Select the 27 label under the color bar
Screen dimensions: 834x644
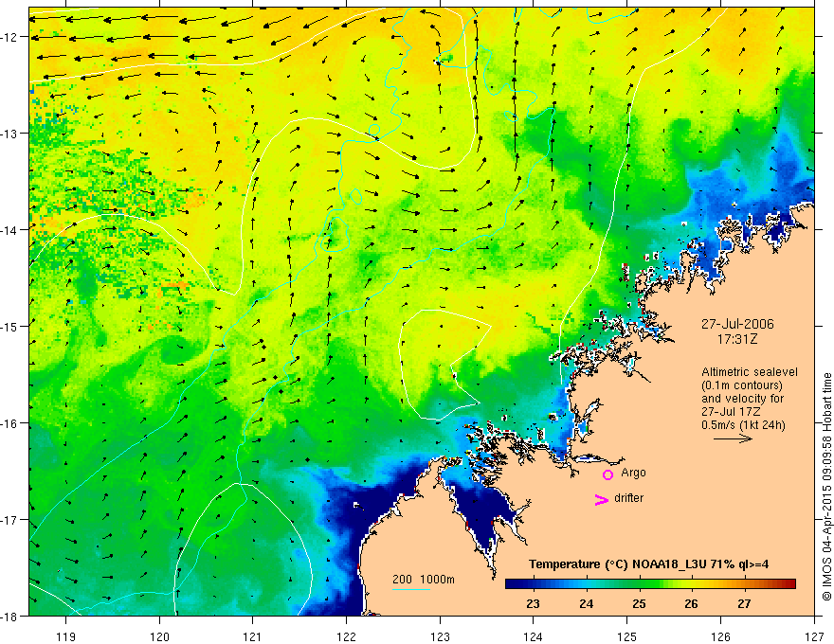coord(744,603)
